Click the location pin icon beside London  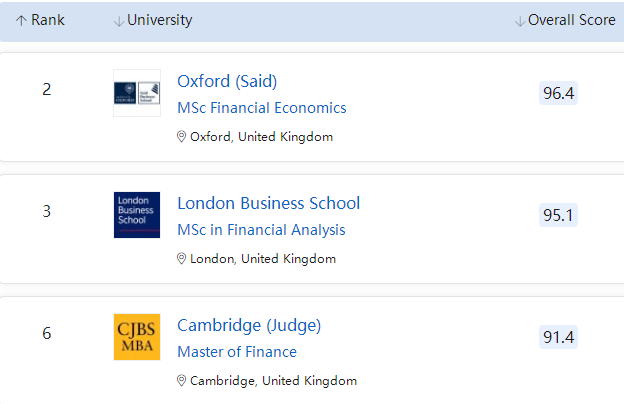182,258
